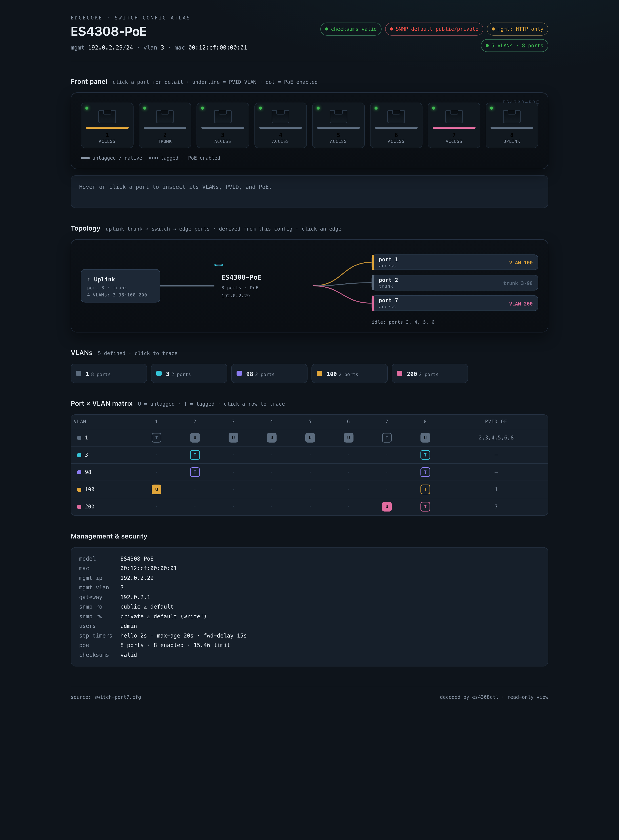Click tagged T badge for VLAN 1 port 1

pos(156,438)
